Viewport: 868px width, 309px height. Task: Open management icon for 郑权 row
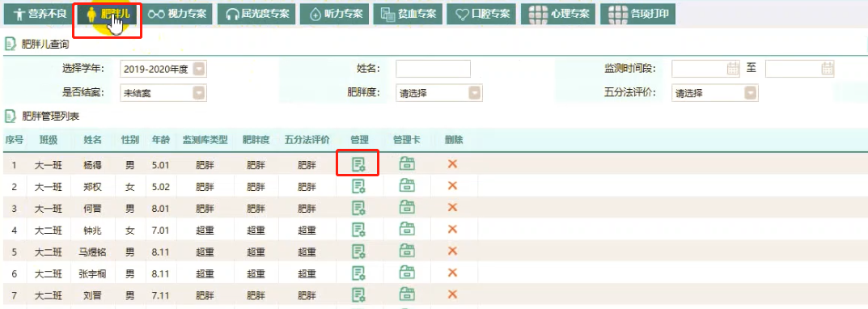point(358,186)
